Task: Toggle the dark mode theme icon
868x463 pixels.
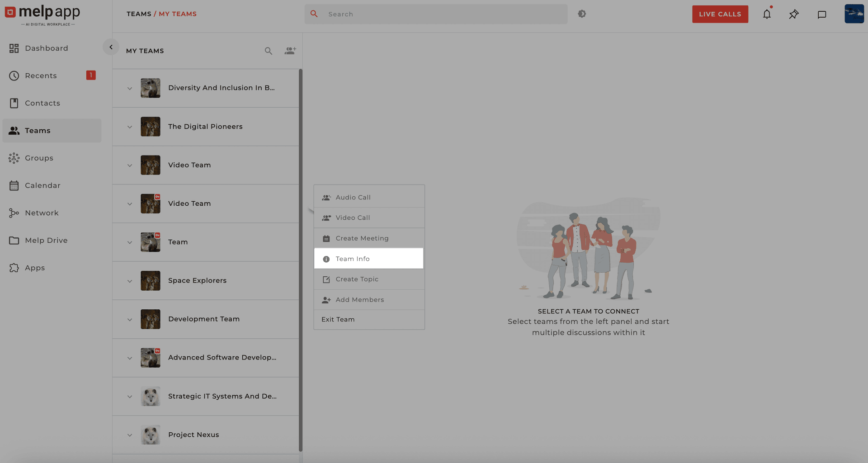Action: click(x=582, y=14)
